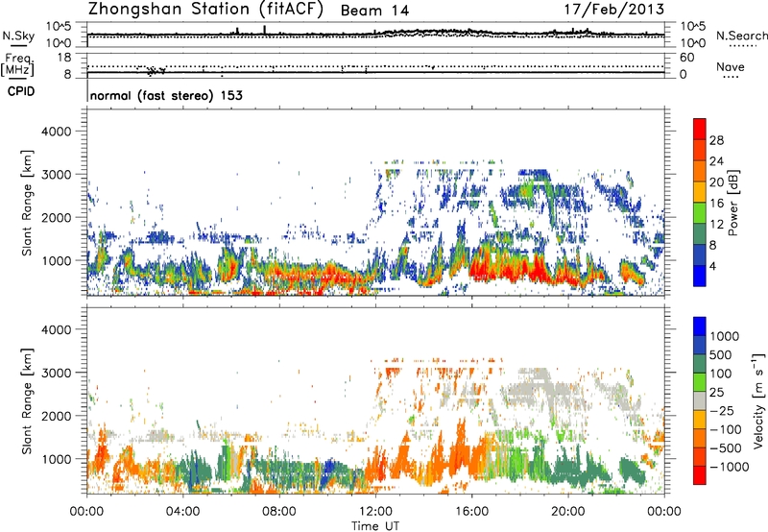Viewport: 768px width, 532px height.
Task: Click the 'Nave' legend label
Action: (x=731, y=66)
